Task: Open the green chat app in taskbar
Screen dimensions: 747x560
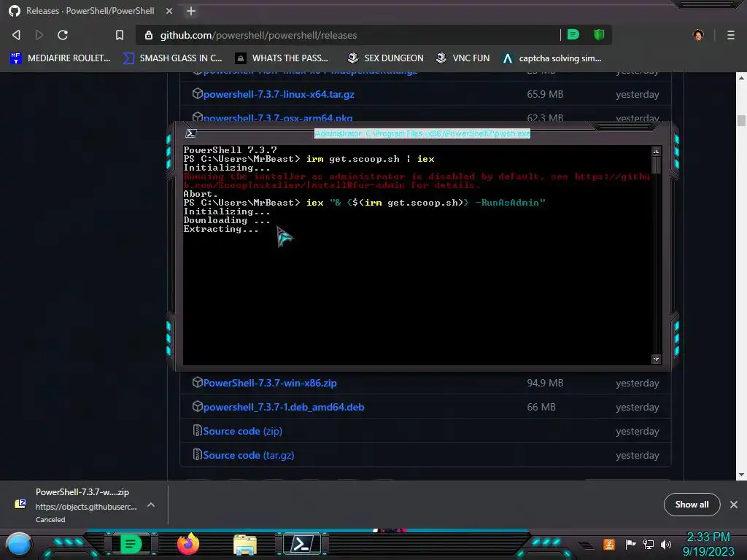Action: (130, 544)
